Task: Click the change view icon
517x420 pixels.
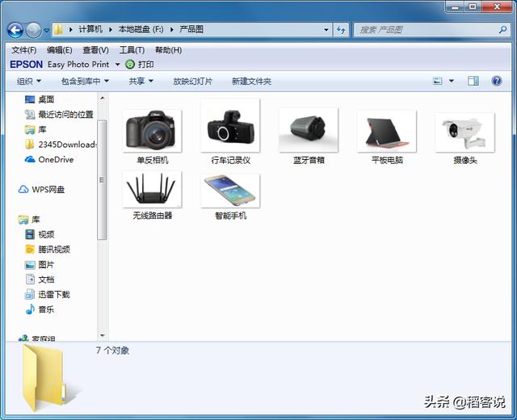Action: point(438,81)
